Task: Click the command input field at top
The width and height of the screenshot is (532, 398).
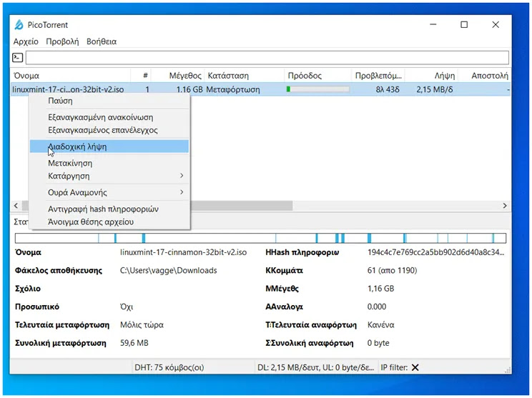Action: tap(267, 58)
